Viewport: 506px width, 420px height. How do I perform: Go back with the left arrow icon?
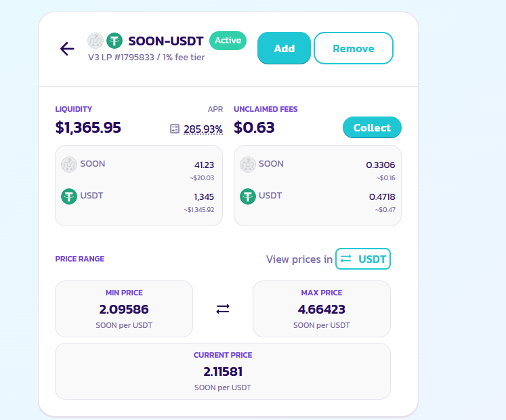tap(67, 49)
